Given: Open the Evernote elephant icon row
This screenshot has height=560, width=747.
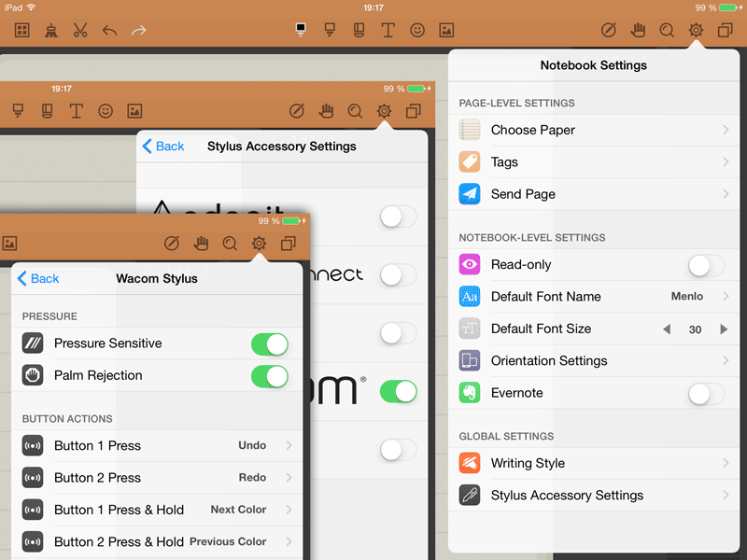Looking at the screenshot, I should click(470, 393).
